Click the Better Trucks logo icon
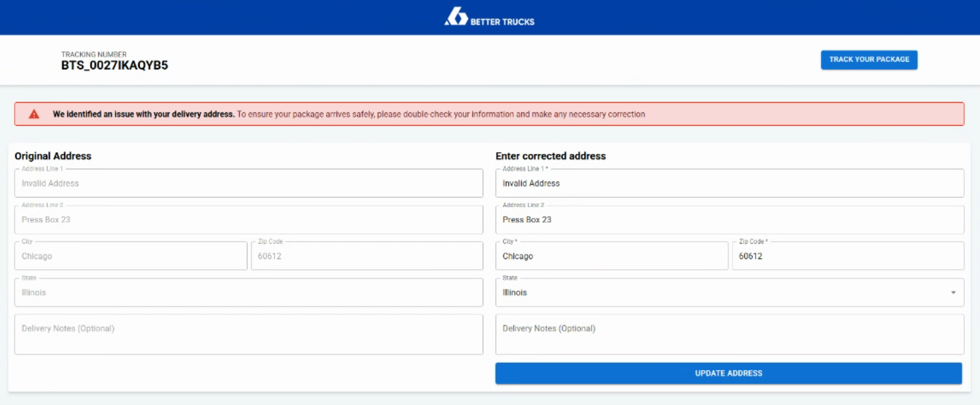Image resolution: width=980 pixels, height=405 pixels. pos(456,17)
